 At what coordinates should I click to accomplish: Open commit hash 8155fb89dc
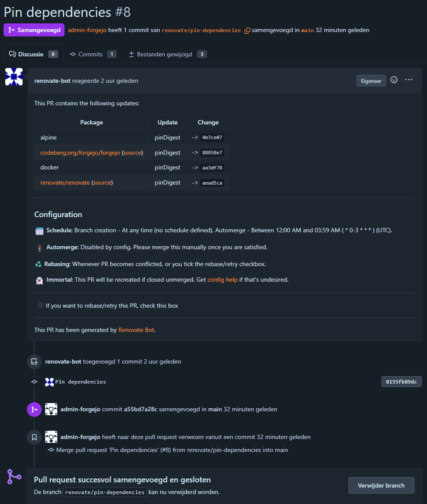click(401, 382)
